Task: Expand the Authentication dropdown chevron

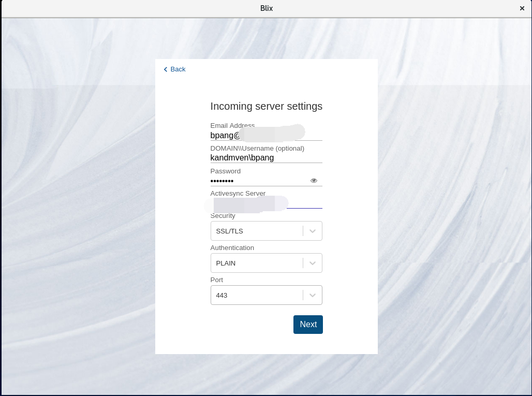Action: tap(313, 263)
